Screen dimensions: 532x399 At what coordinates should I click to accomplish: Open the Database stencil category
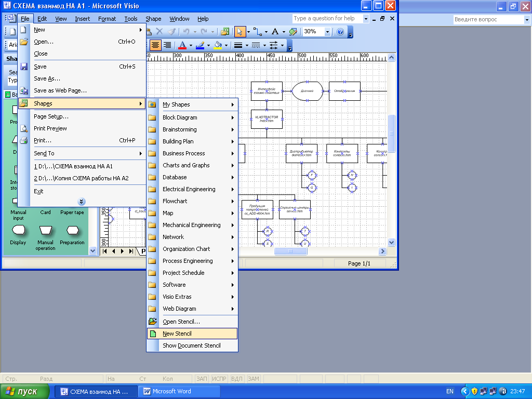coord(192,177)
